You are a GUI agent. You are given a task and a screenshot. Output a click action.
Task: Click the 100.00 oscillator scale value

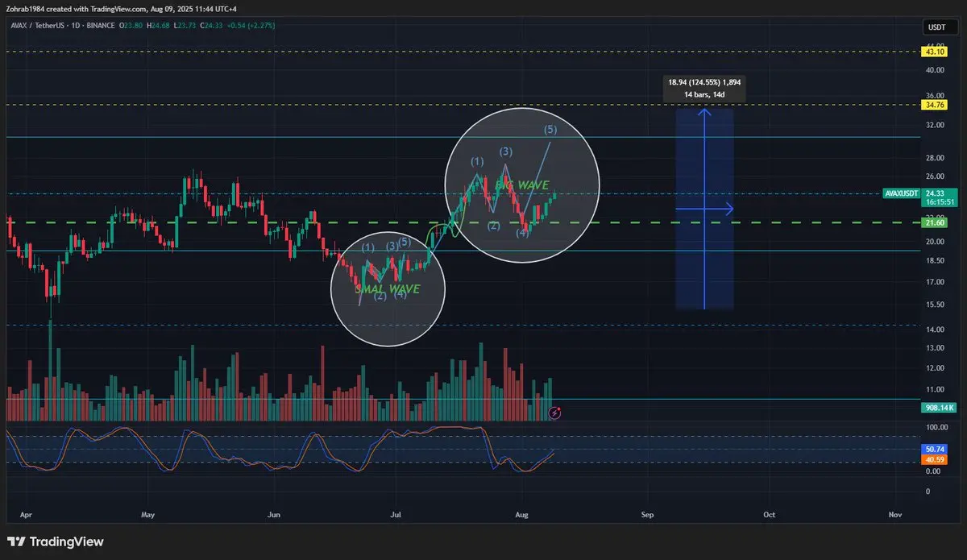click(937, 428)
